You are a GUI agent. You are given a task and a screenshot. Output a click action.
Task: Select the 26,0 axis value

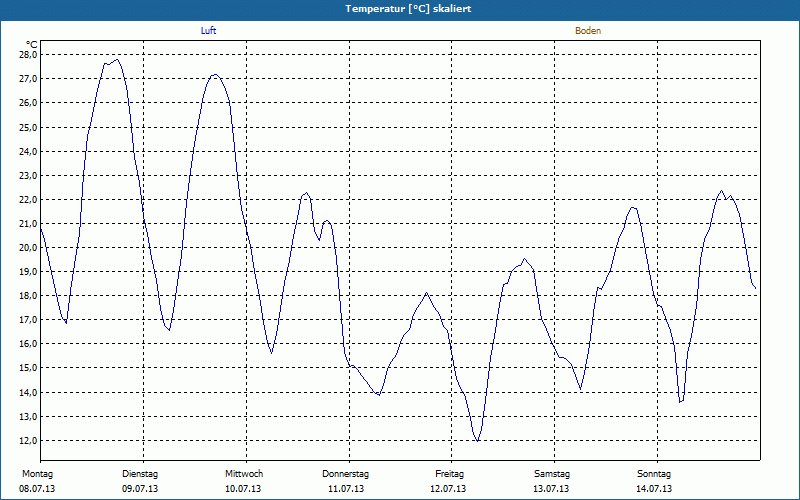tap(28, 103)
